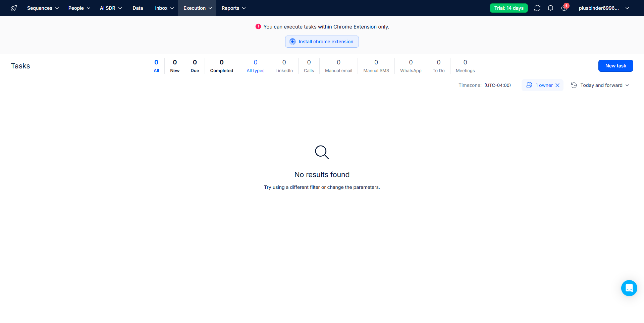
Task: Open the notifications bell
Action: 550,8
